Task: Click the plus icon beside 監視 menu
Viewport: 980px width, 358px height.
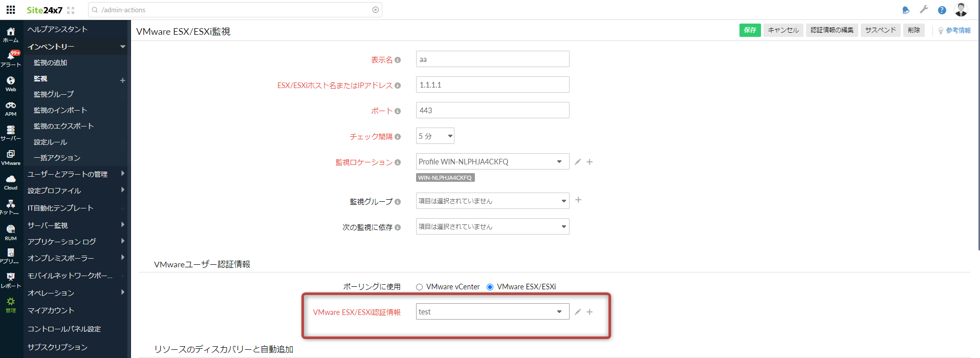Action: 122,80
